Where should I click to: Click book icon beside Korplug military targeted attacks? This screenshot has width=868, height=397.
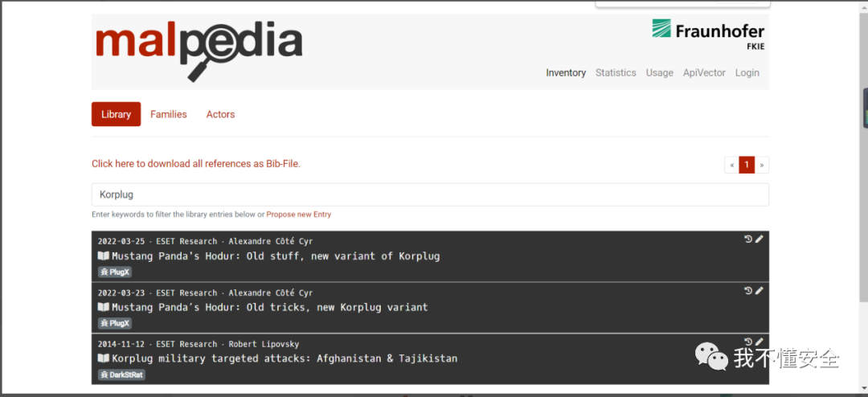tap(104, 358)
